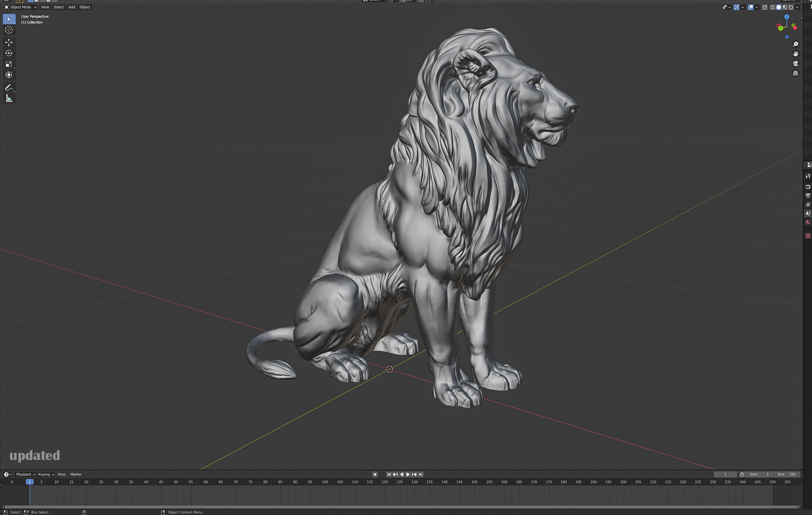Activate the Annotate pencil tool
Viewport: 812px width, 515px height.
click(9, 88)
